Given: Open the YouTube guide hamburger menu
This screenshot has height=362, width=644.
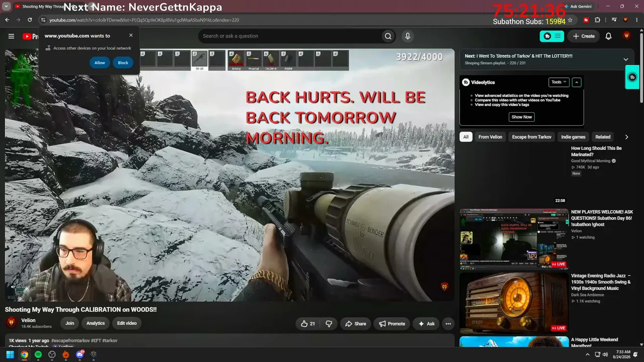Looking at the screenshot, I should tap(11, 36).
